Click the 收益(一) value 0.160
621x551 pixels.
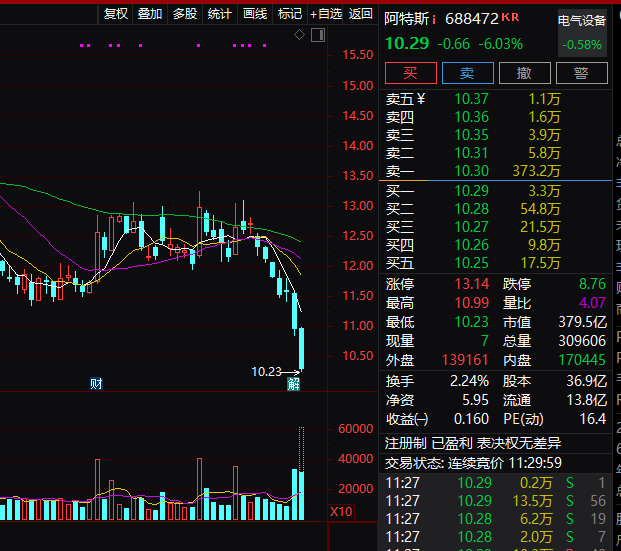click(471, 419)
